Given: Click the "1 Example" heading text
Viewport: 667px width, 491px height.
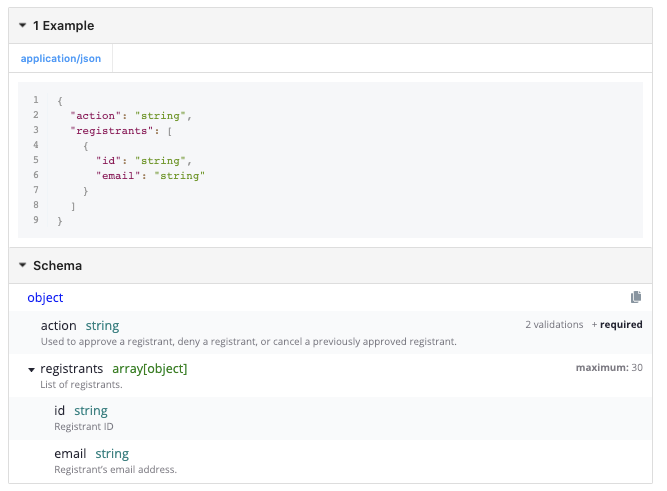Looking at the screenshot, I should click(63, 25).
